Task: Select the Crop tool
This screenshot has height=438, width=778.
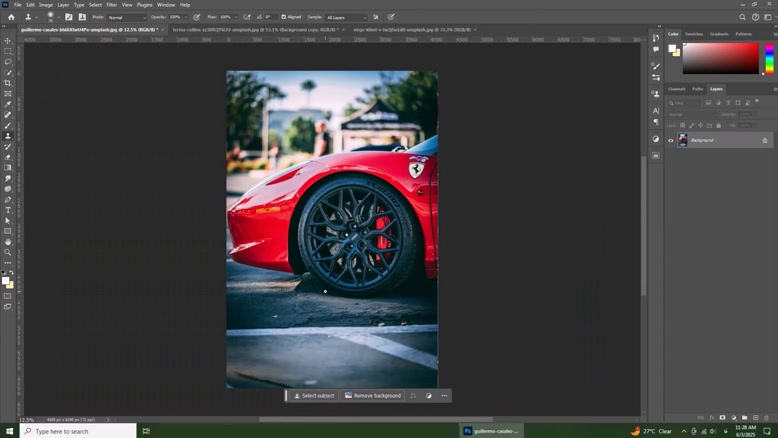Action: pyautogui.click(x=7, y=83)
